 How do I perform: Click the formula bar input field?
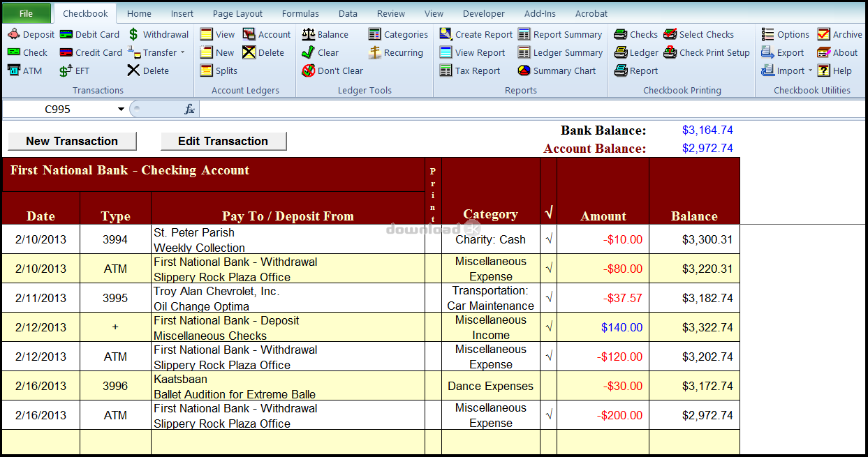coord(489,109)
